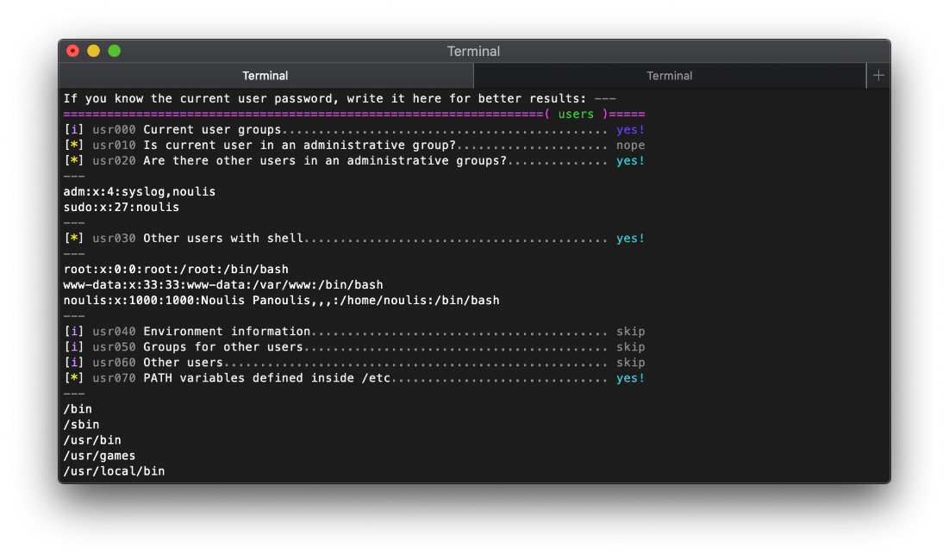Viewport: 949px width, 560px height.
Task: Select the active Terminal tab
Action: pyautogui.click(x=265, y=76)
